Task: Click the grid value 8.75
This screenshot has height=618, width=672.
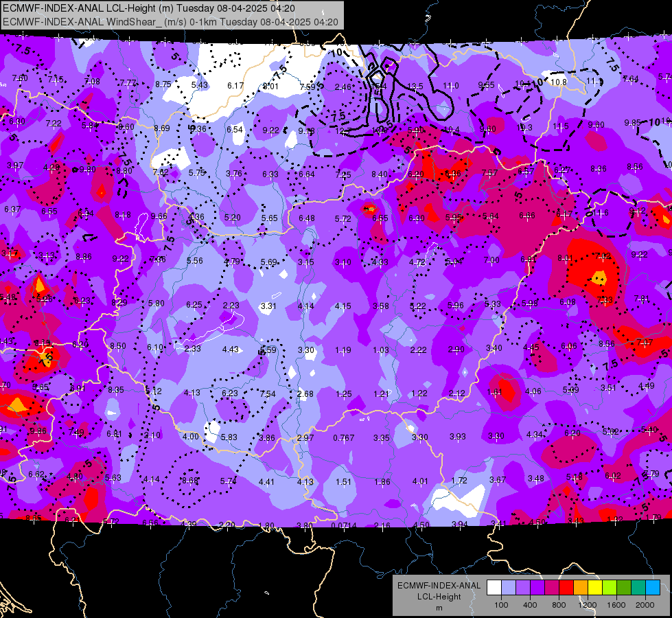Action: click(163, 84)
